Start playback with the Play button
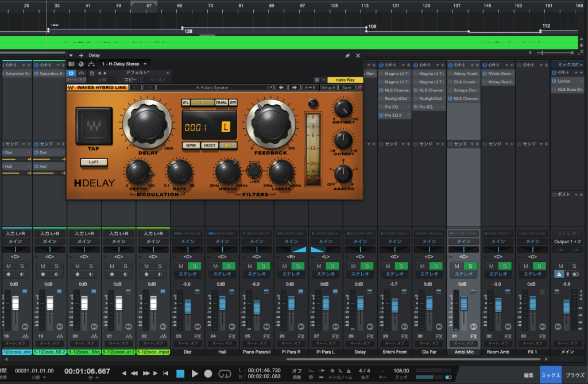588x384 pixels. click(195, 374)
